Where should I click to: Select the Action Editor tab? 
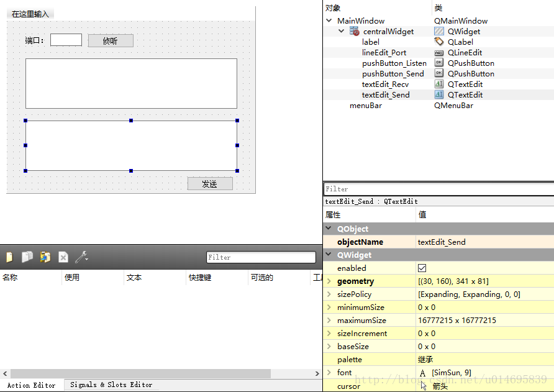[x=31, y=385]
